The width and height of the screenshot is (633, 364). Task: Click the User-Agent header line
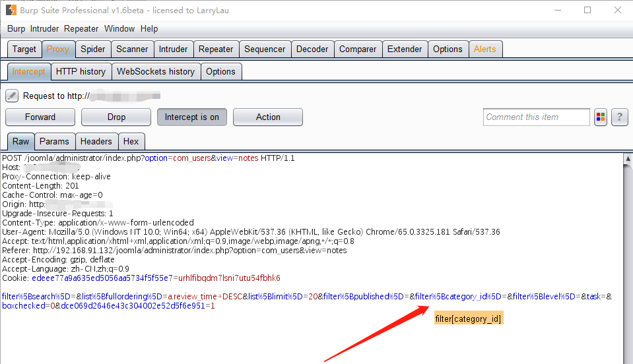tap(251, 232)
